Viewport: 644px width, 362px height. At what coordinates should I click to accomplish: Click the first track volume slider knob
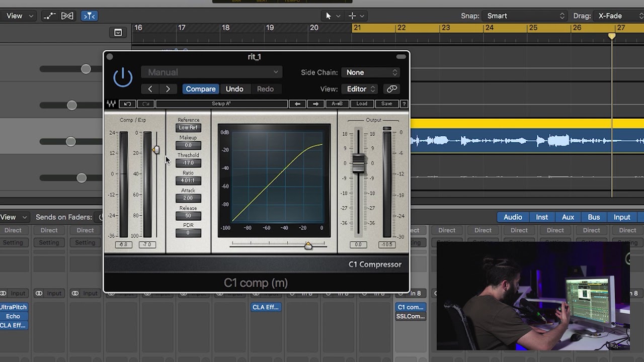(x=86, y=69)
